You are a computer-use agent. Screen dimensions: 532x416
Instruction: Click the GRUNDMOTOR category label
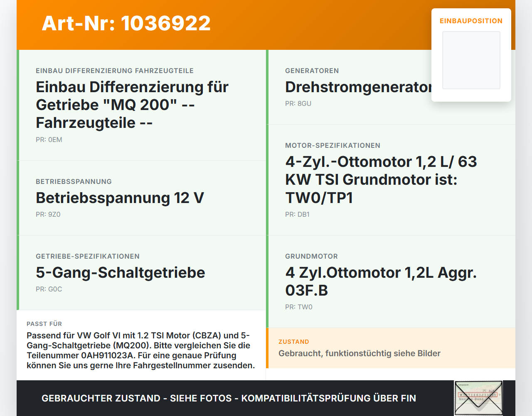pyautogui.click(x=312, y=257)
